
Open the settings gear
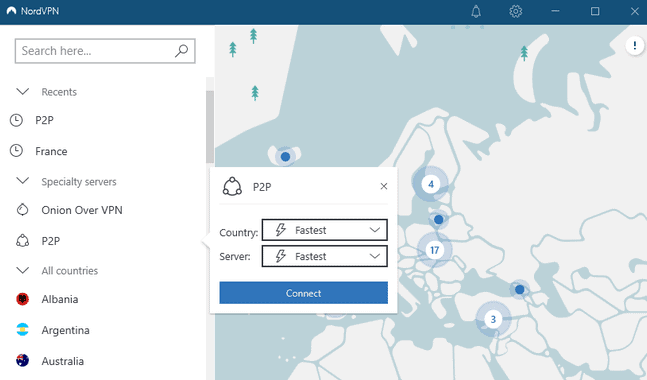515,11
